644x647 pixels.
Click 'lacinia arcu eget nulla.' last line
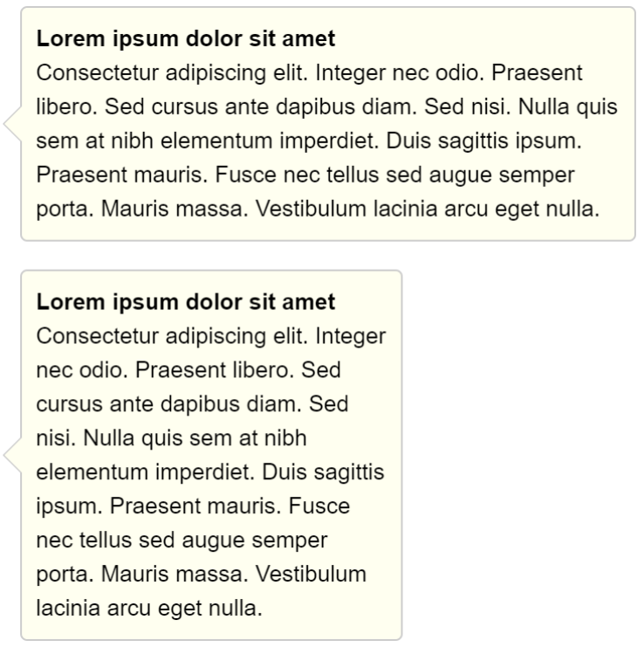149,609
